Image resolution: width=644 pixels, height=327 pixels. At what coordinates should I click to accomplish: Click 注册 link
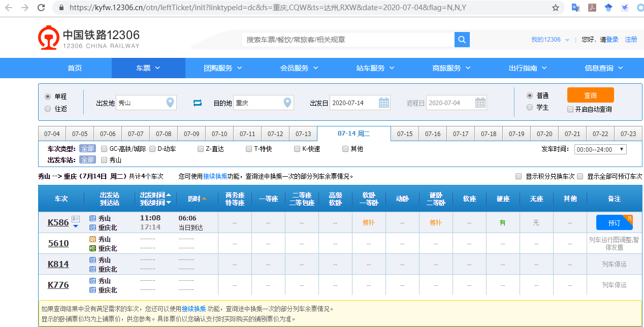631,40
